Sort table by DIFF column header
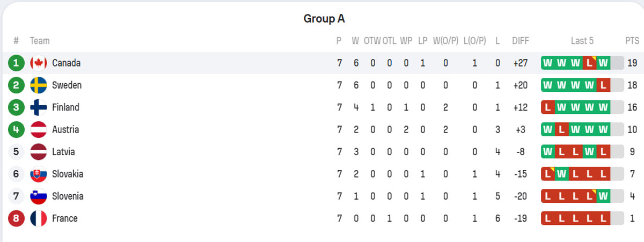This screenshot has height=242, width=644. coord(521,41)
